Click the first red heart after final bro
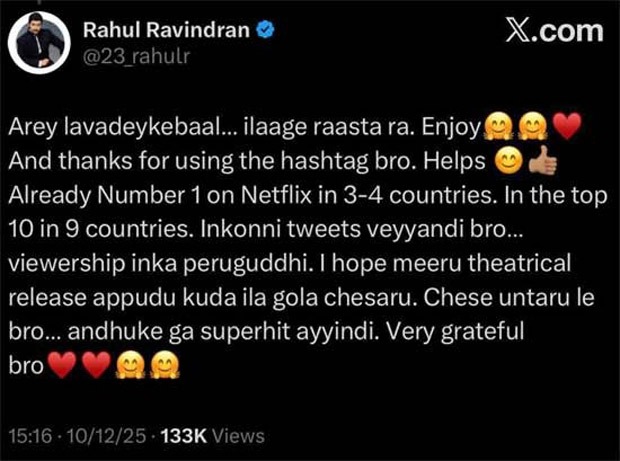The image size is (620, 461). (62, 365)
